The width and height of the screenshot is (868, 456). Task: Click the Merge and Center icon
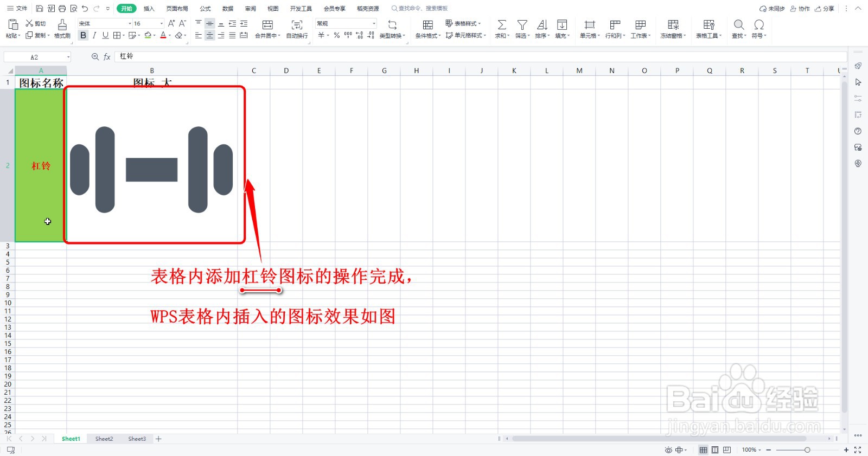[267, 25]
